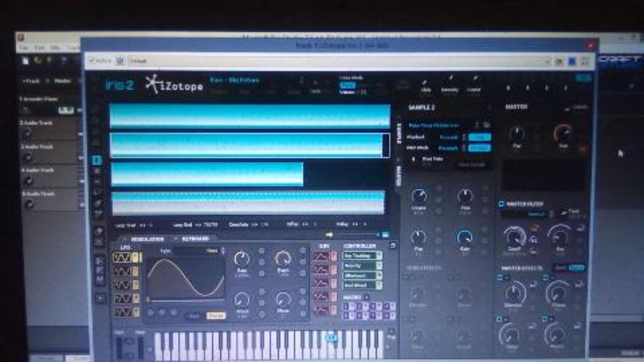Viewport: 644px width, 362px height.
Task: Click the piano icon on Acoustic Piano track
Action: [x=66, y=110]
